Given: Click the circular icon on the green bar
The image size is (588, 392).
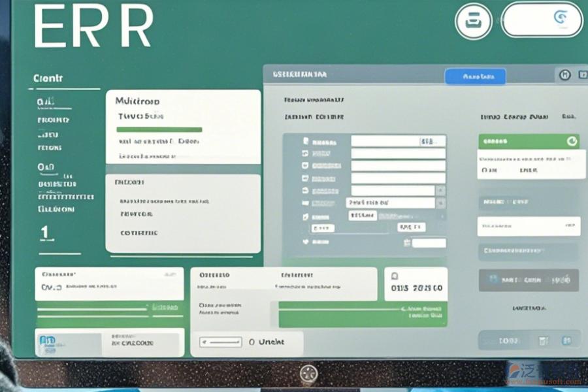Looking at the screenshot, I should pyautogui.click(x=572, y=141).
